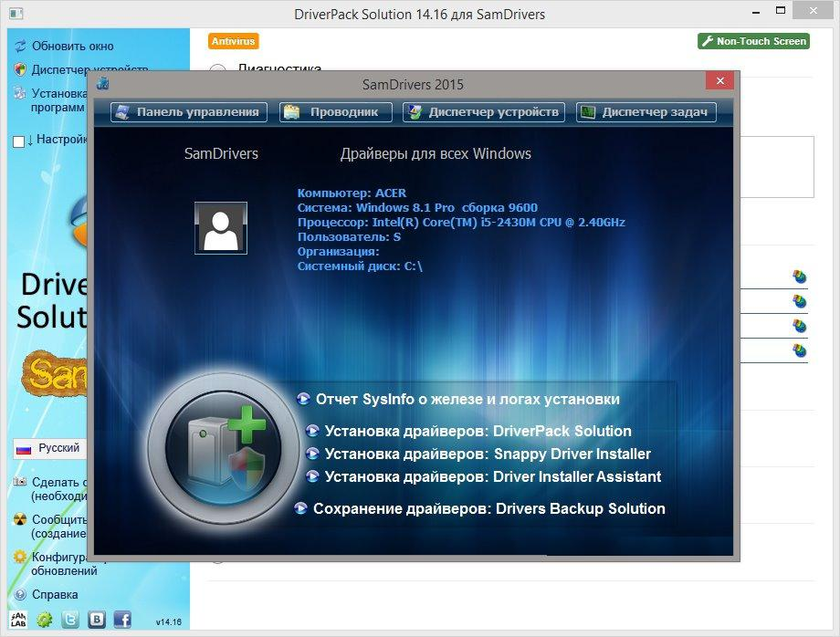
Task: Start Установка драйверов: Snappy Driver Installer
Action: tap(478, 454)
